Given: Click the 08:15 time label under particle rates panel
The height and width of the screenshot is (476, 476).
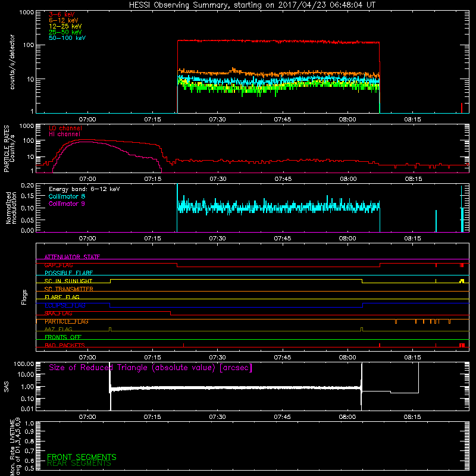Looking at the screenshot, I should 413,179.
